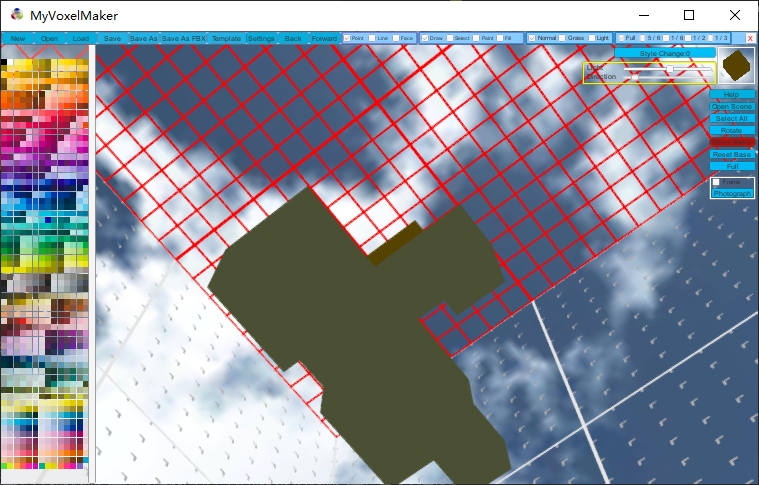Maximize the MyVoxelMaker window
The image size is (759, 485).
pos(689,15)
